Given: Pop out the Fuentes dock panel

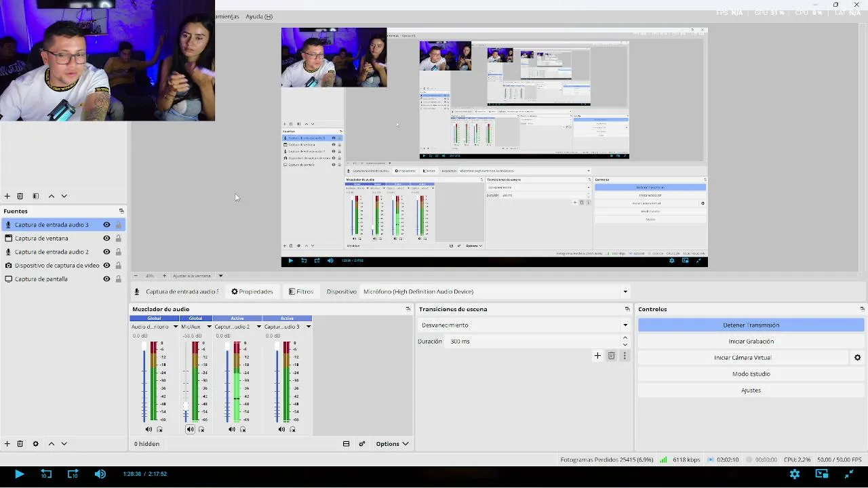Looking at the screenshot, I should pyautogui.click(x=121, y=211).
